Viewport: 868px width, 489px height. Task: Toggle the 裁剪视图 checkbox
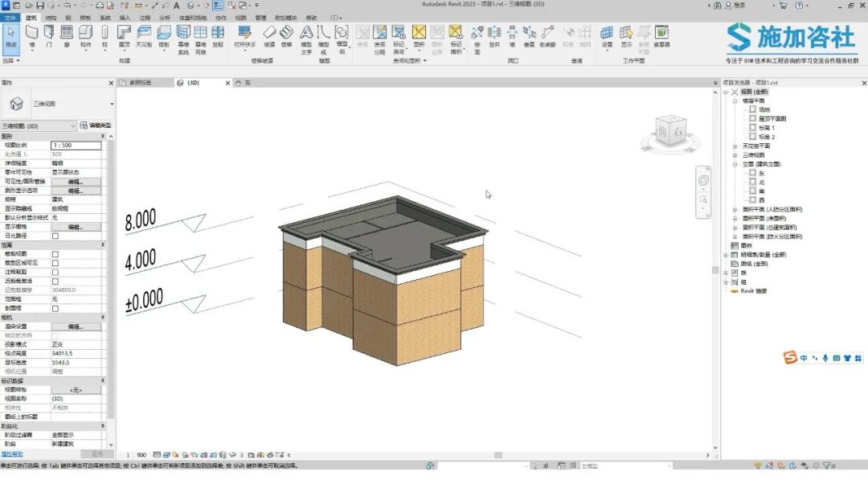(x=55, y=254)
